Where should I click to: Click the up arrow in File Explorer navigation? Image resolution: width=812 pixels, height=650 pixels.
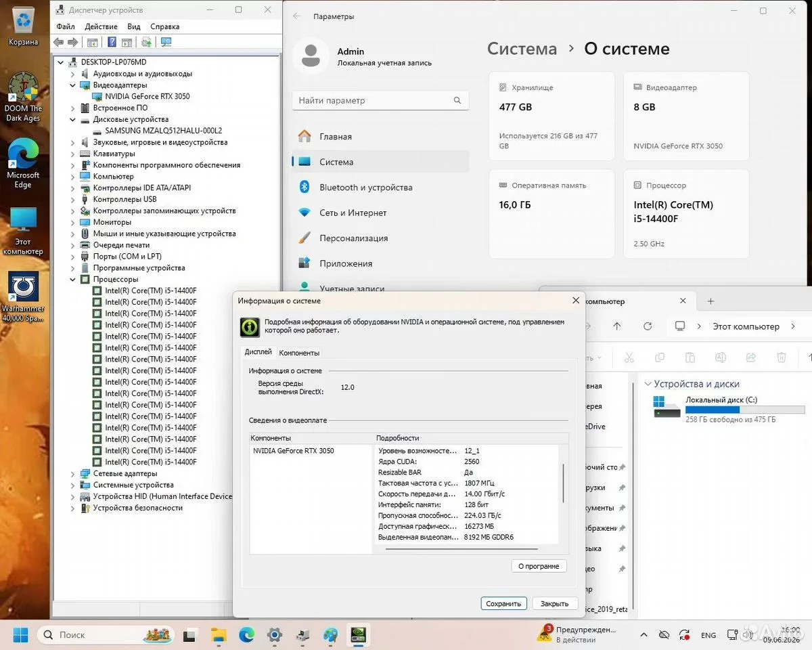(616, 326)
